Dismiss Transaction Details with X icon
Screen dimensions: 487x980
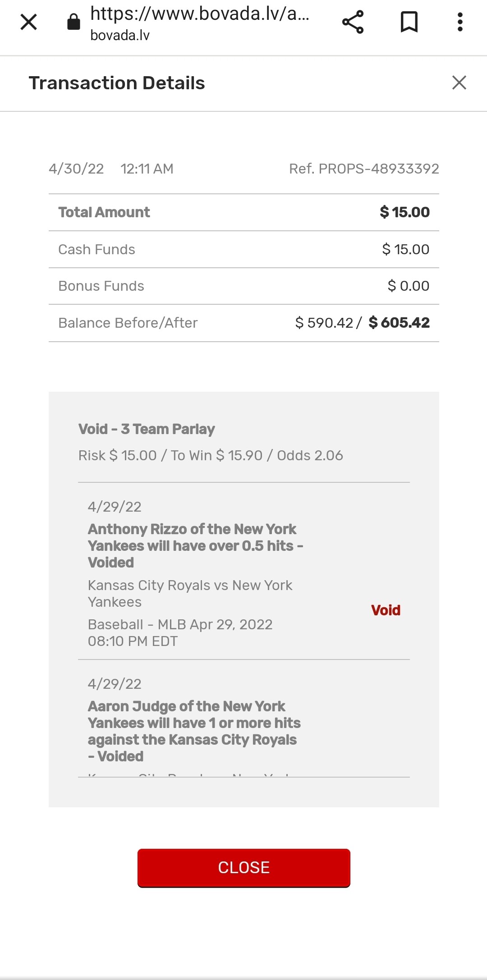point(459,82)
